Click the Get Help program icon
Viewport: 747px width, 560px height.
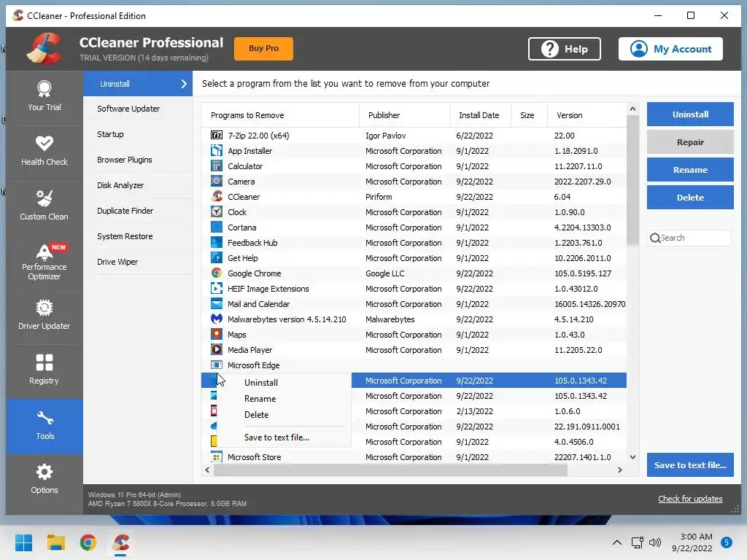(216, 257)
